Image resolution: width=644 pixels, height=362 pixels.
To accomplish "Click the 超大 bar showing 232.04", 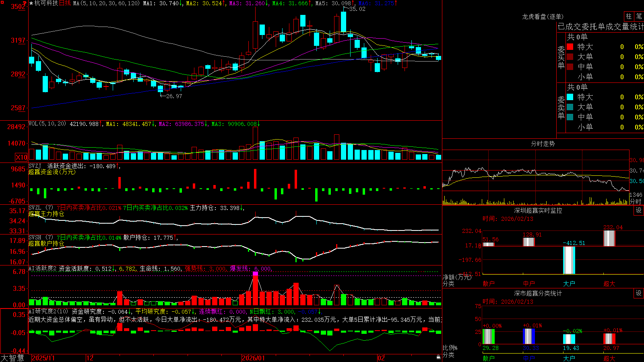I will point(609,238).
